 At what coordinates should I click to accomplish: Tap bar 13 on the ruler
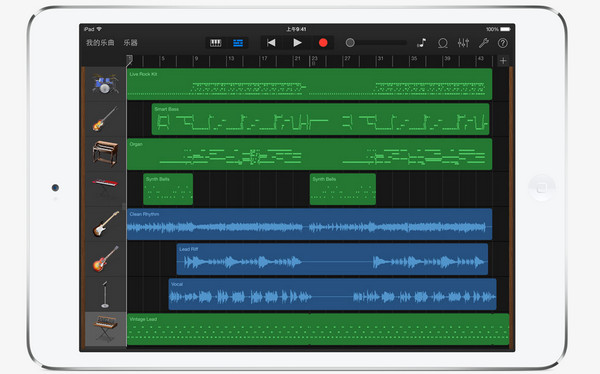pyautogui.click(x=231, y=59)
